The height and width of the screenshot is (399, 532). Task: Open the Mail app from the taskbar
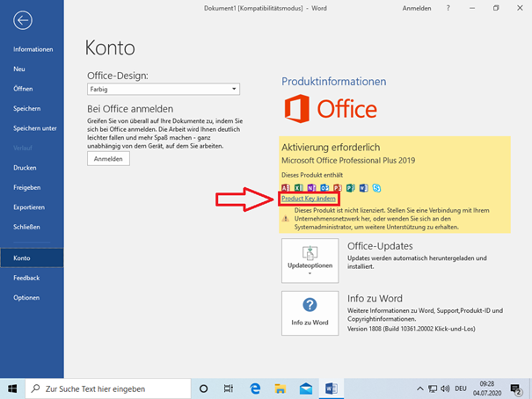pos(306,388)
